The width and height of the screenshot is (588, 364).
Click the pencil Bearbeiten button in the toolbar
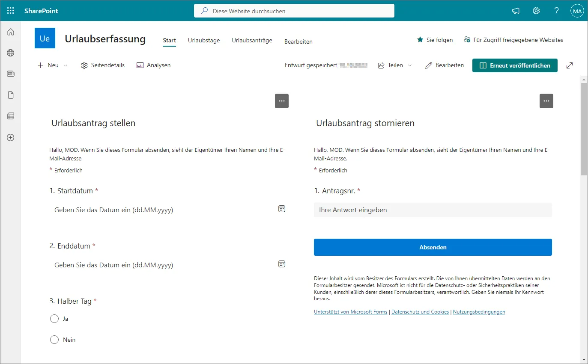tap(445, 65)
